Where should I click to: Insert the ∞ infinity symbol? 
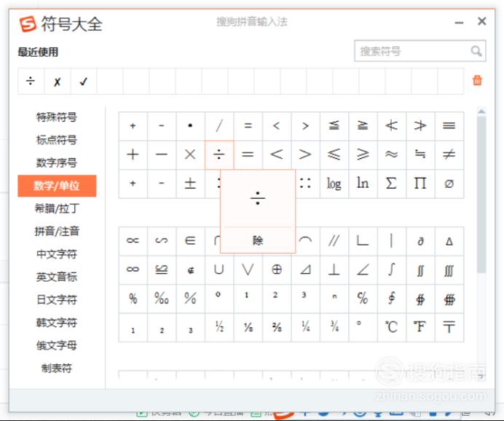[133, 269]
